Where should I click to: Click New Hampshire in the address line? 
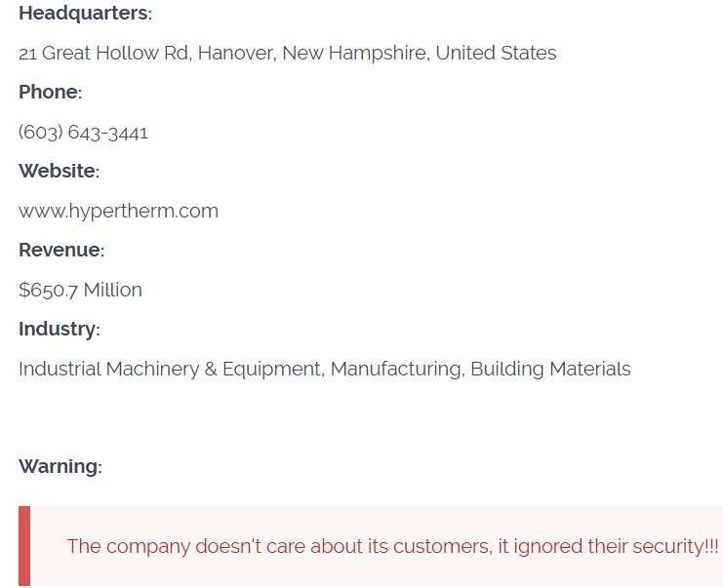354,53
